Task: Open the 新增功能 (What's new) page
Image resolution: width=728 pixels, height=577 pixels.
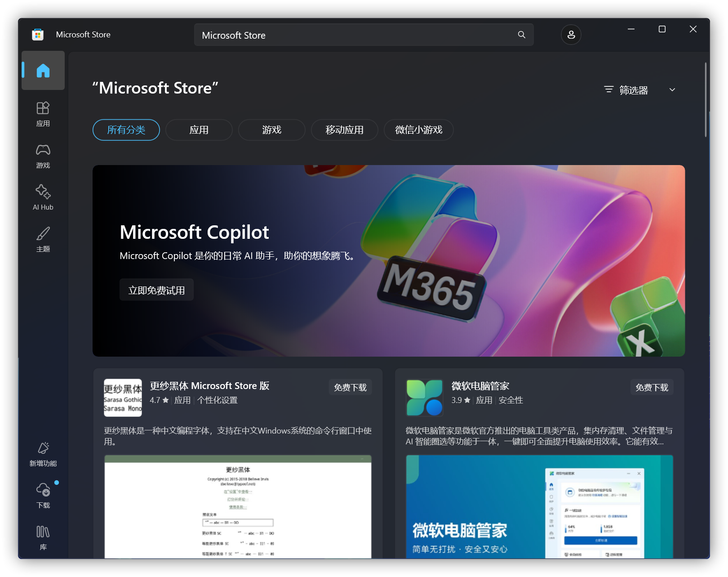Action: pyautogui.click(x=43, y=454)
